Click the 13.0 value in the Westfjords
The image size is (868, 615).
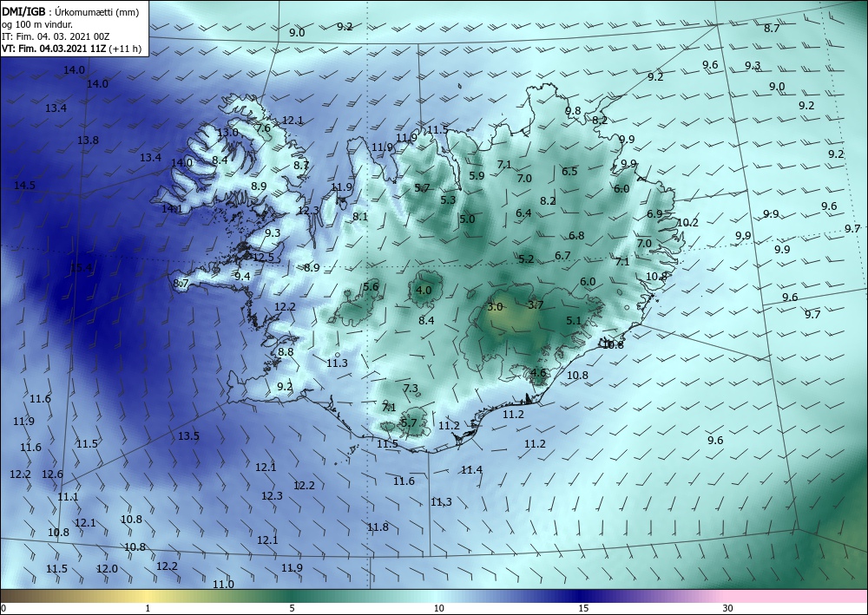click(x=227, y=132)
